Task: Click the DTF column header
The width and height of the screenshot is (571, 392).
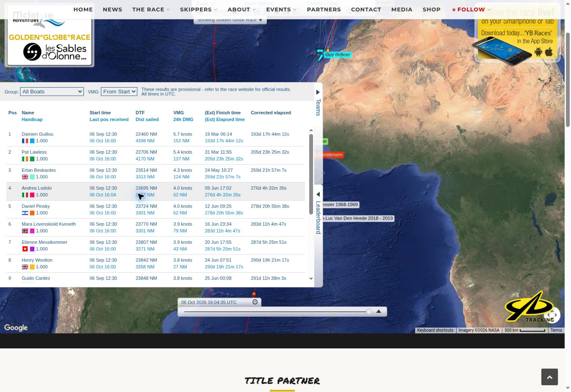Action: coord(140,113)
